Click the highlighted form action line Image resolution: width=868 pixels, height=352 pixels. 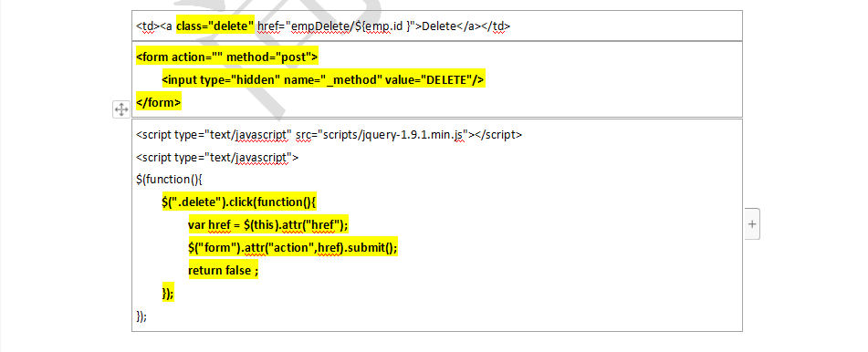[x=227, y=57]
